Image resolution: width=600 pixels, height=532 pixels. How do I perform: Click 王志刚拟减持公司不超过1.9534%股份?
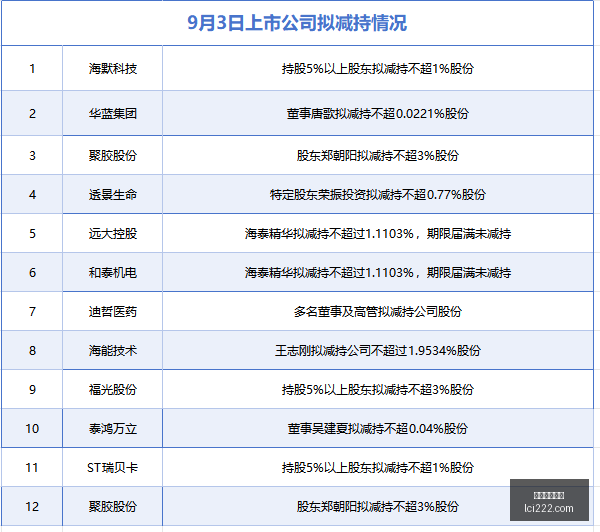[378, 351]
